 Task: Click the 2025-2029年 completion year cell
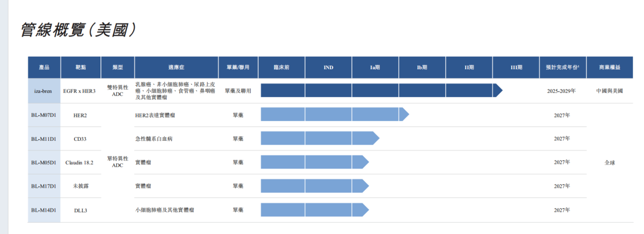562,91
